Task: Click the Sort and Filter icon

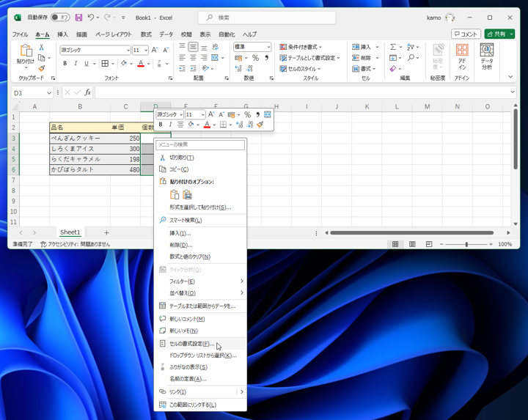Action: (411, 47)
